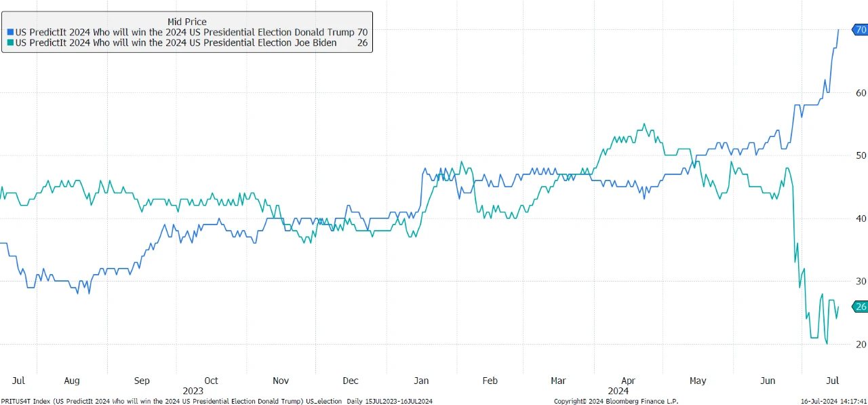Viewport: 868px width, 405px height.
Task: Click the Copyright 2024 Bloomberg Finance L.P. text
Action: 616,401
